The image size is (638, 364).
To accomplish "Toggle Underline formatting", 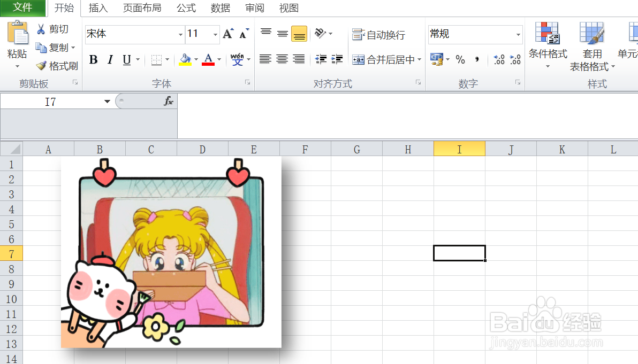I will tap(126, 60).
